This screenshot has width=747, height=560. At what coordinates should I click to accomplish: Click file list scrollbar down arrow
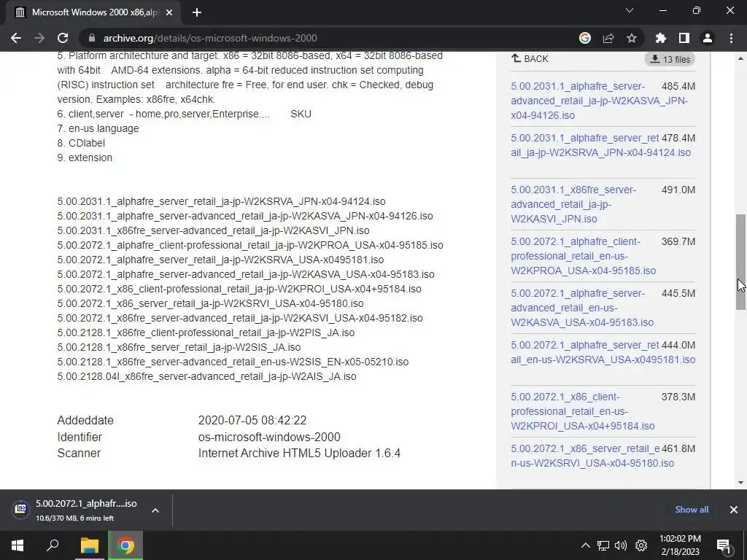(x=741, y=483)
